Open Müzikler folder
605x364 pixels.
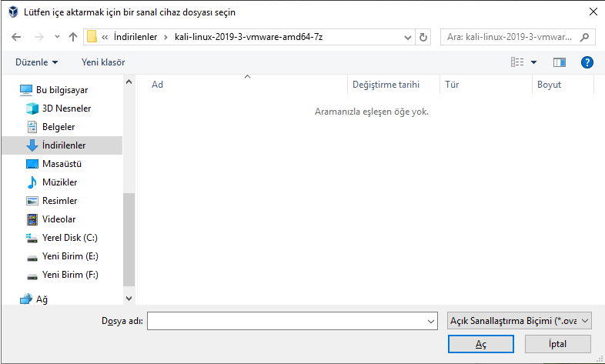[59, 182]
